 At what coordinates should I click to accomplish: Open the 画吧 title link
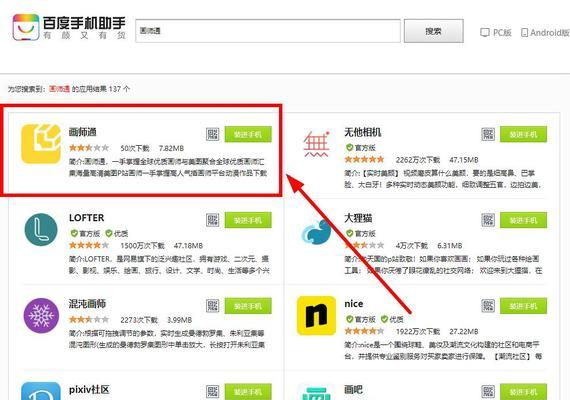pos(353,389)
